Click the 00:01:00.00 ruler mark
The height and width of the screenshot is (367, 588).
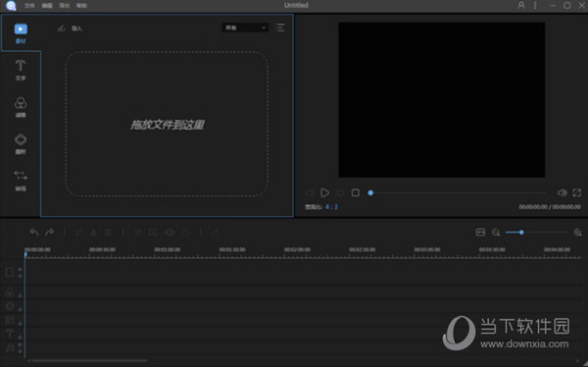(168, 249)
